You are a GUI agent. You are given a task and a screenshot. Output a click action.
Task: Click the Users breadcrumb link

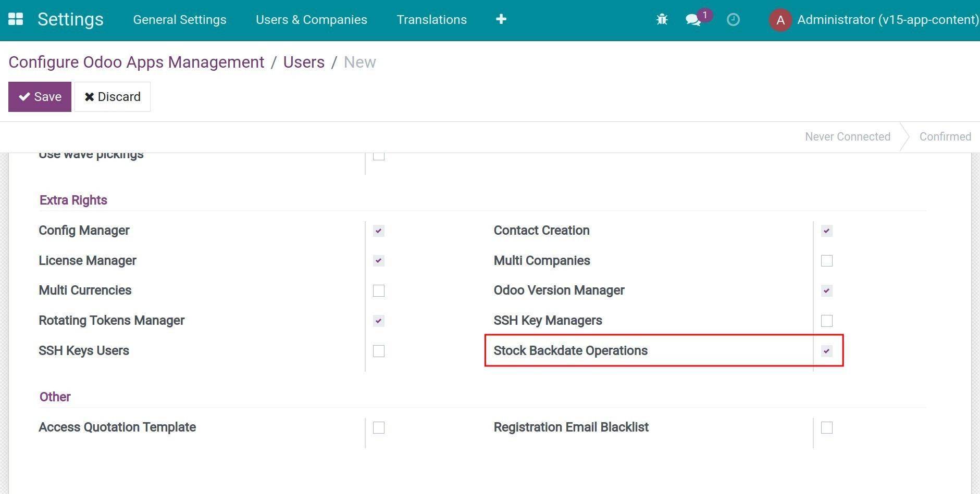point(304,62)
